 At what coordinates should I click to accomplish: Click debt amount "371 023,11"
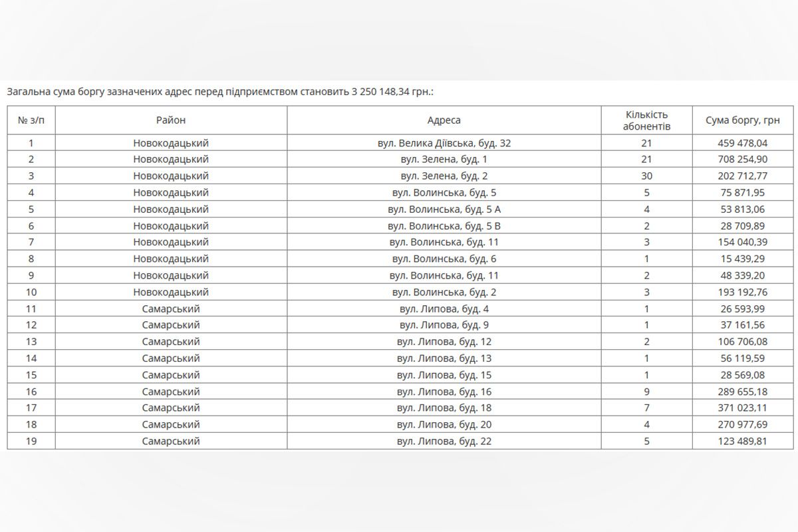(742, 408)
